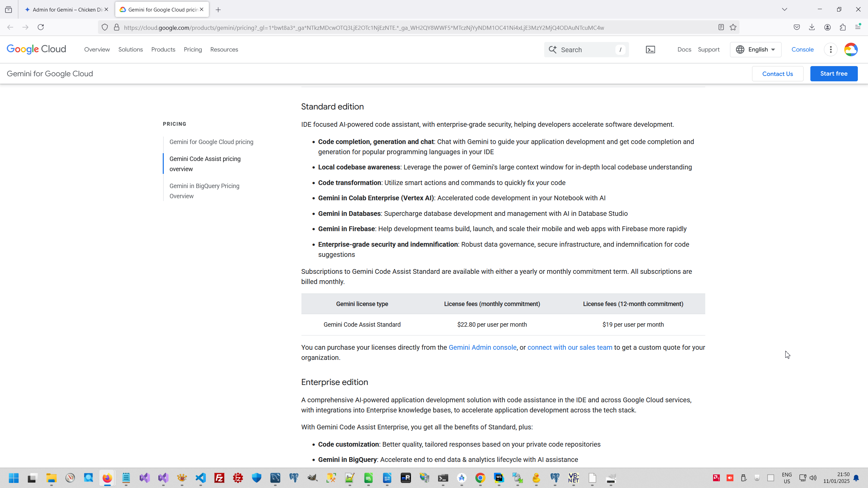Open Visual Studio Code from taskbar
The height and width of the screenshot is (488, 868).
201,478
